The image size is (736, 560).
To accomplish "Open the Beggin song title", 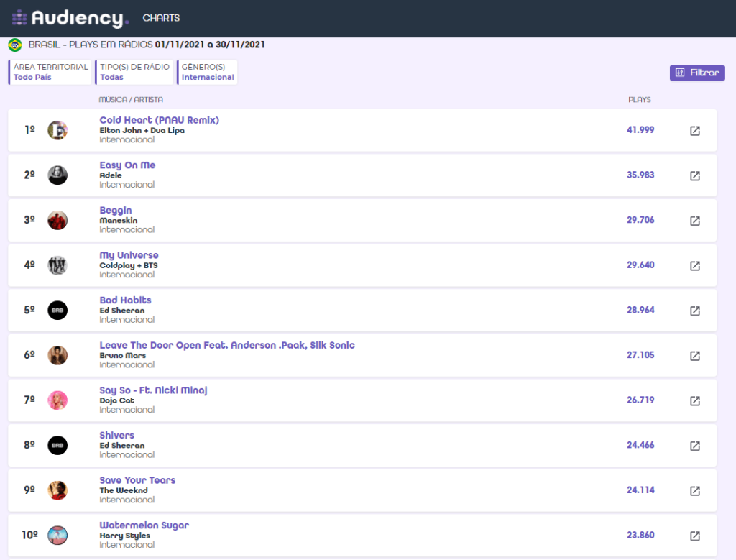I will click(116, 211).
